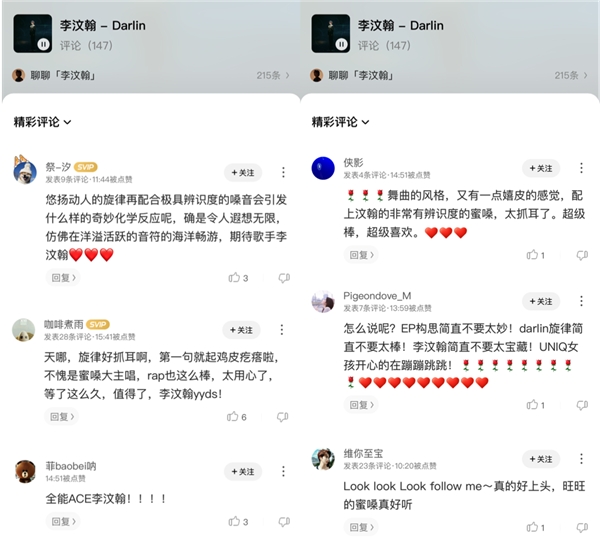
Task: Like the comment by Pigeondove_M
Action: pos(535,405)
